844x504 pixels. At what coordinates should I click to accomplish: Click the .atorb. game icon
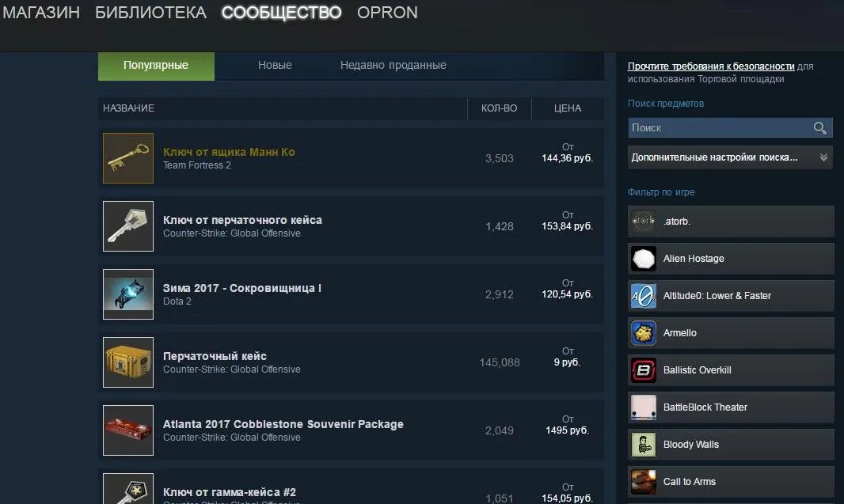pyautogui.click(x=643, y=221)
